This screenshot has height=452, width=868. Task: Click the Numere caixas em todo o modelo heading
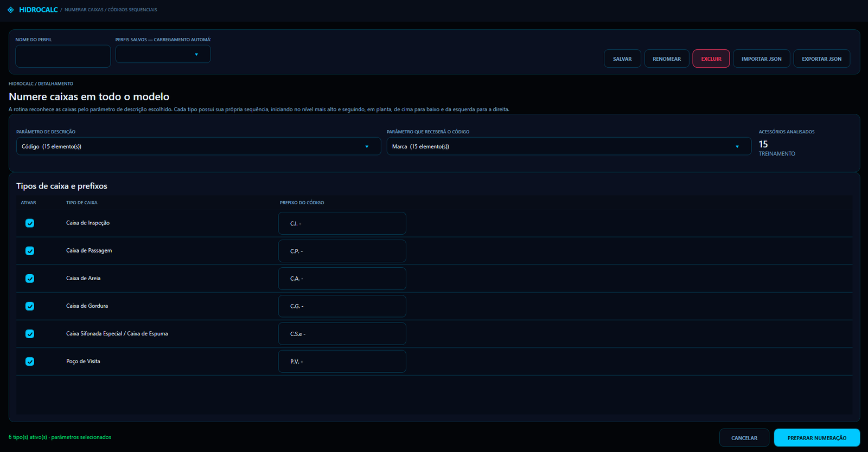(x=89, y=96)
